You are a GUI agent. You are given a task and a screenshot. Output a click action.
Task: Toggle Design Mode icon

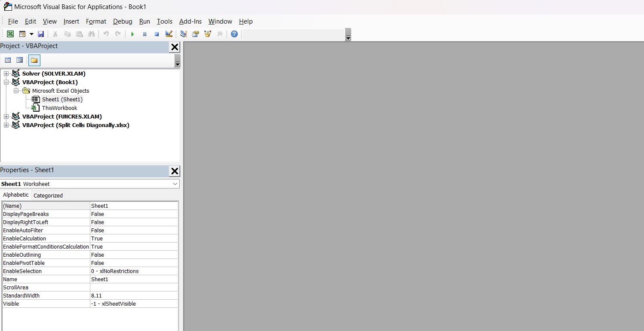tap(169, 34)
